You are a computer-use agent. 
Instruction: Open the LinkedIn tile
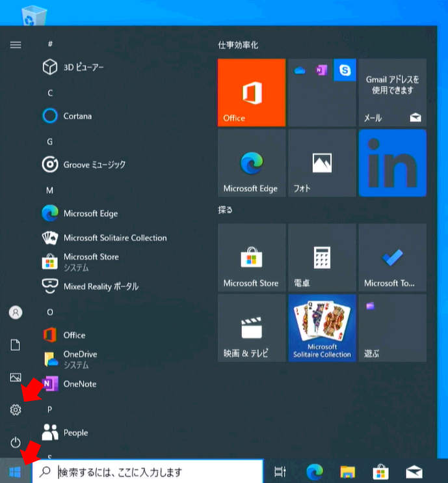pyautogui.click(x=392, y=163)
